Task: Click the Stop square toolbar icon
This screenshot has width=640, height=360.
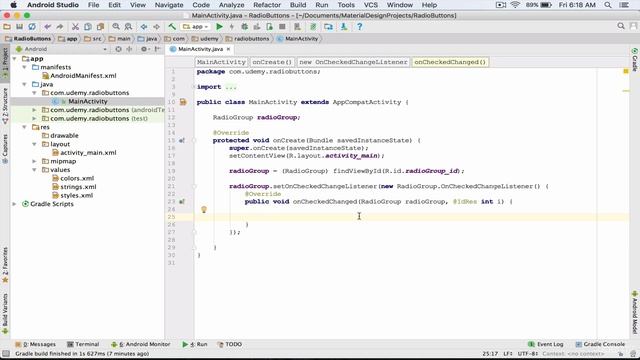Action: (282, 27)
